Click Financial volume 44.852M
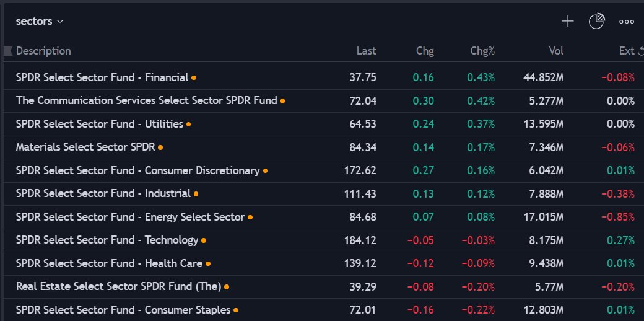Screen dimensions: 644x321 [544, 77]
